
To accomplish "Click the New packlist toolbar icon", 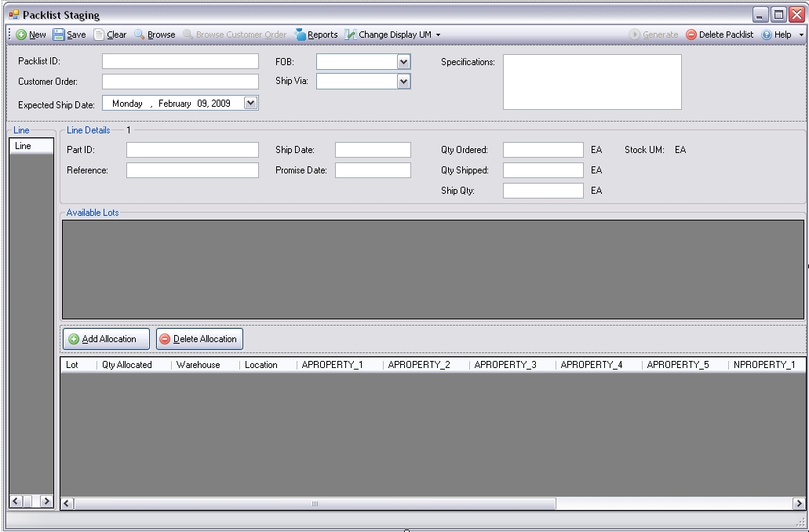I will [x=21, y=35].
